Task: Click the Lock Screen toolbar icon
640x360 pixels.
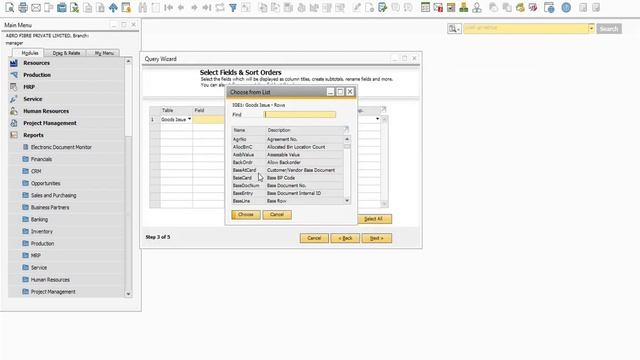Action: 126,7
